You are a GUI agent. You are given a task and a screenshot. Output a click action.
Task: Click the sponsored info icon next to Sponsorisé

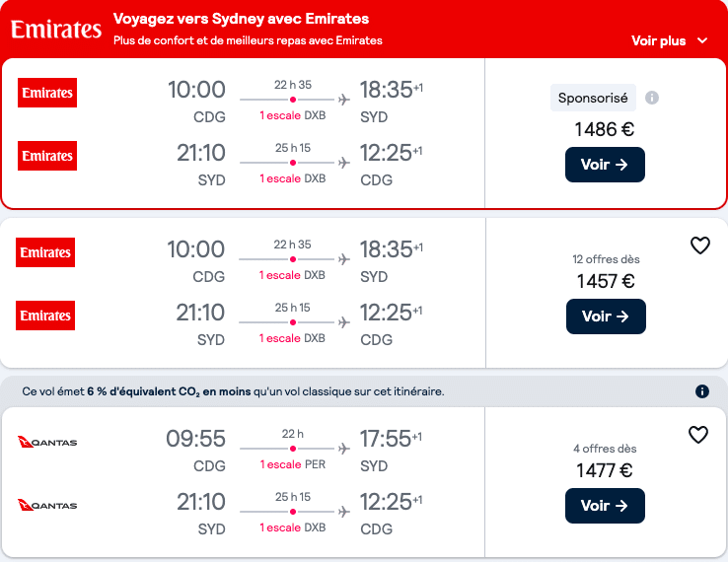[651, 98]
